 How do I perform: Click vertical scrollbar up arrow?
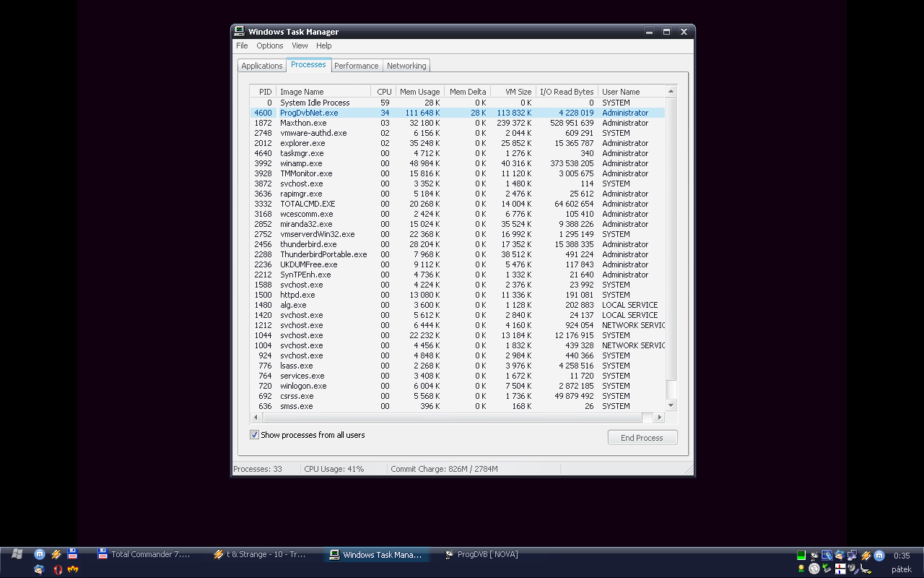[x=671, y=92]
